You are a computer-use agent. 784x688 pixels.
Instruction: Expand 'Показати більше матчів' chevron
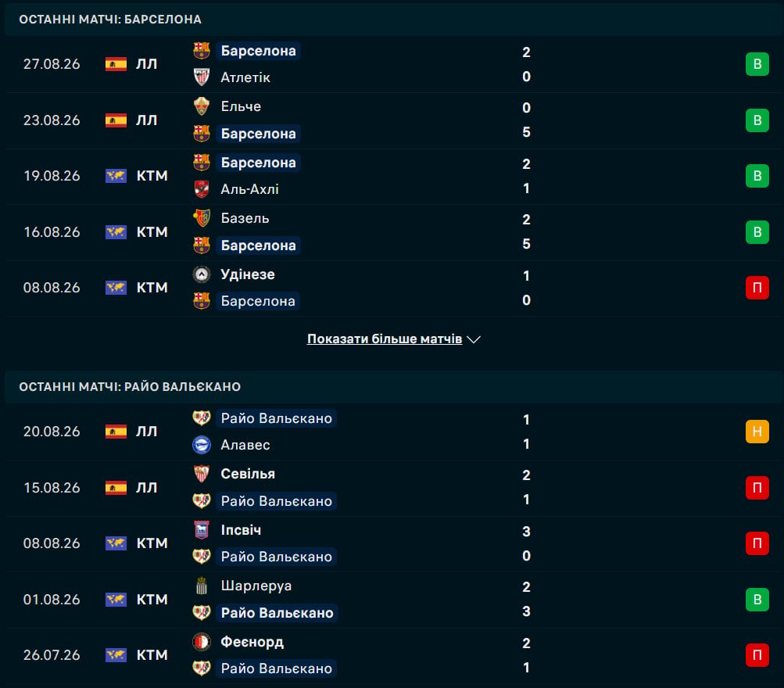point(474,339)
